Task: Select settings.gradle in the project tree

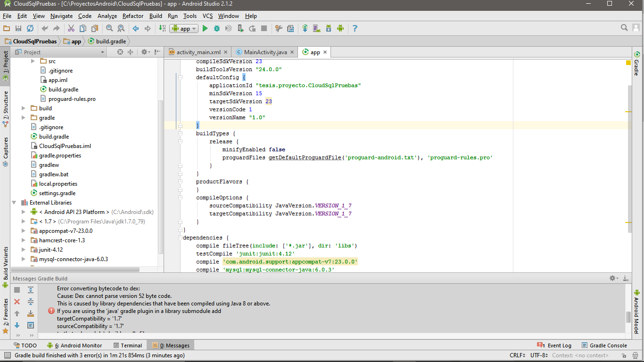Action: (53, 193)
